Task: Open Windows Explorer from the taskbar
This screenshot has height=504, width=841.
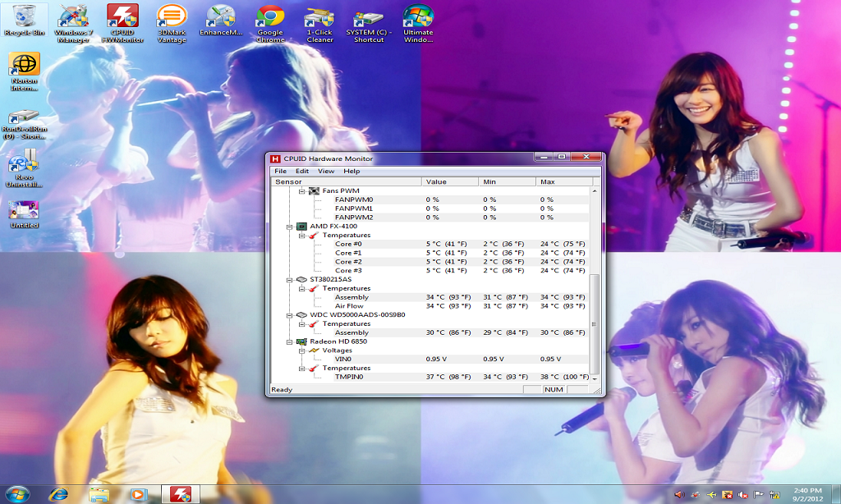Action: [x=99, y=494]
